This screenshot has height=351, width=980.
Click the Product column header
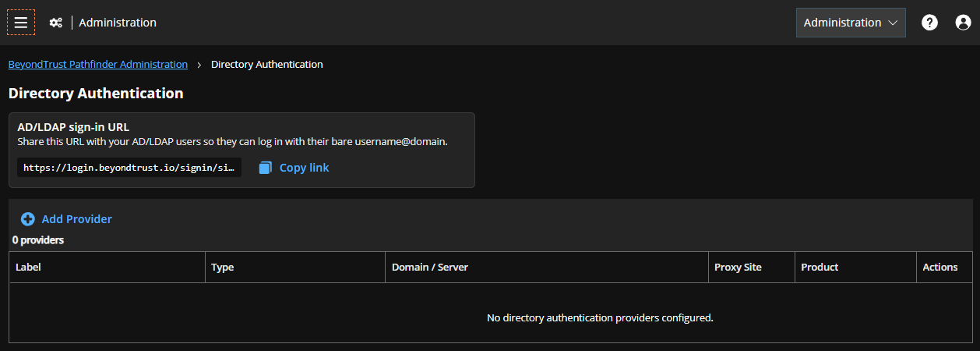coord(855,267)
